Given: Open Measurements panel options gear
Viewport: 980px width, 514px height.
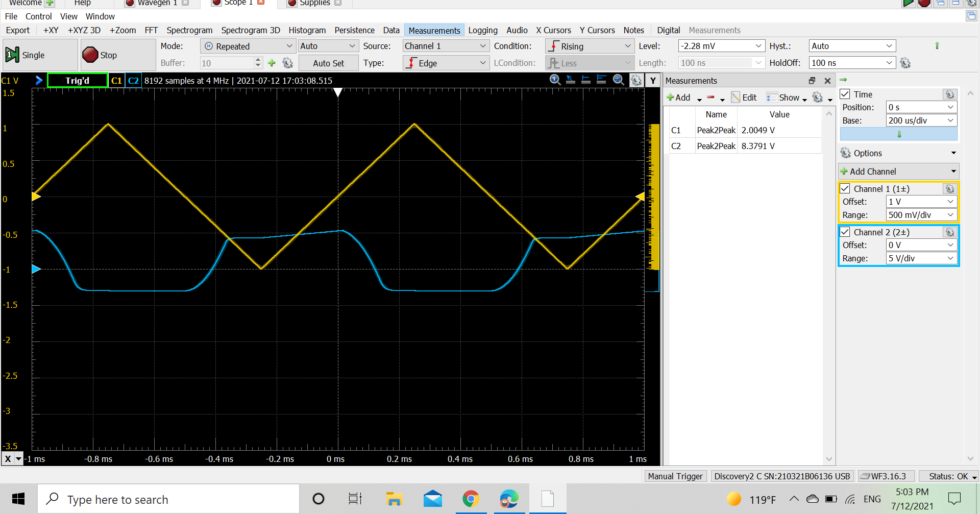Looking at the screenshot, I should [x=817, y=97].
